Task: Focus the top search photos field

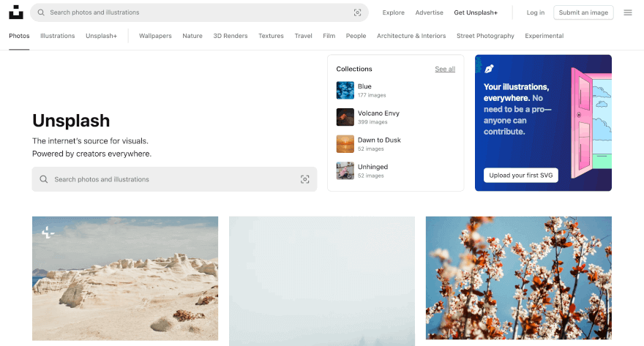Action: 199,12
